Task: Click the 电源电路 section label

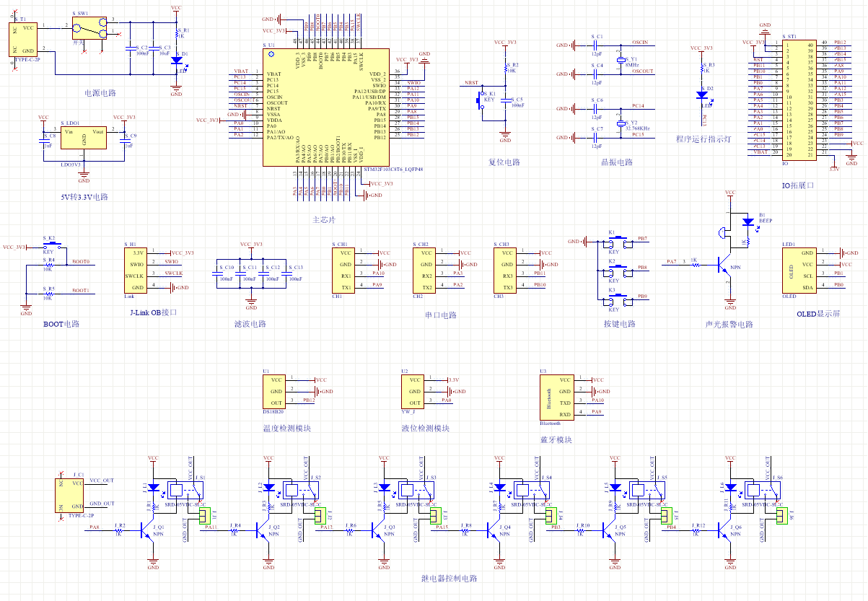Action: coord(100,93)
